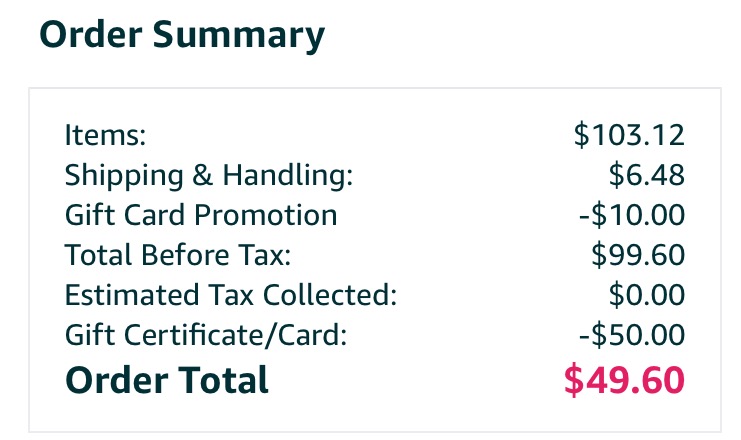Click the "Gift Certificate/Card:" label
This screenshot has width=741, height=440.
click(x=205, y=335)
